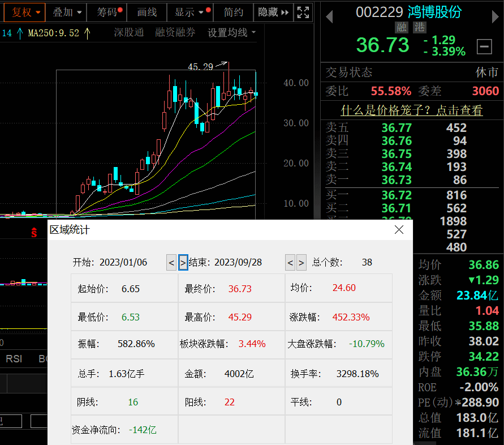Open the 显示 display dropdown
This screenshot has width=504, height=445.
tap(189, 12)
